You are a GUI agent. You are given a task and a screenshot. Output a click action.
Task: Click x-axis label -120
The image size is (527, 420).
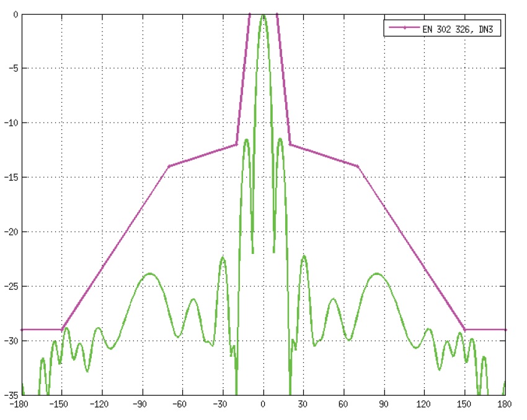pos(99,405)
